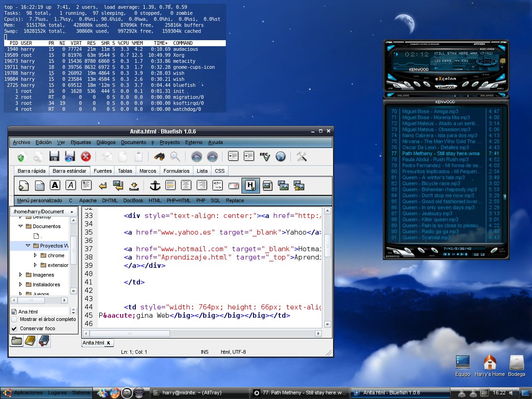Toggle 'Mostrar el árbol completo' checkbox
The height and width of the screenshot is (399, 532).
pyautogui.click(x=14, y=319)
